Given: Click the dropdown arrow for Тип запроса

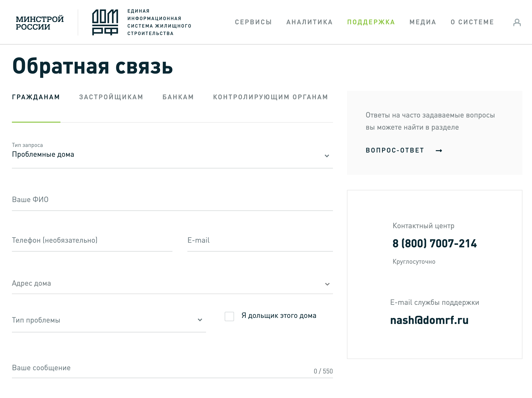Looking at the screenshot, I should [327, 156].
